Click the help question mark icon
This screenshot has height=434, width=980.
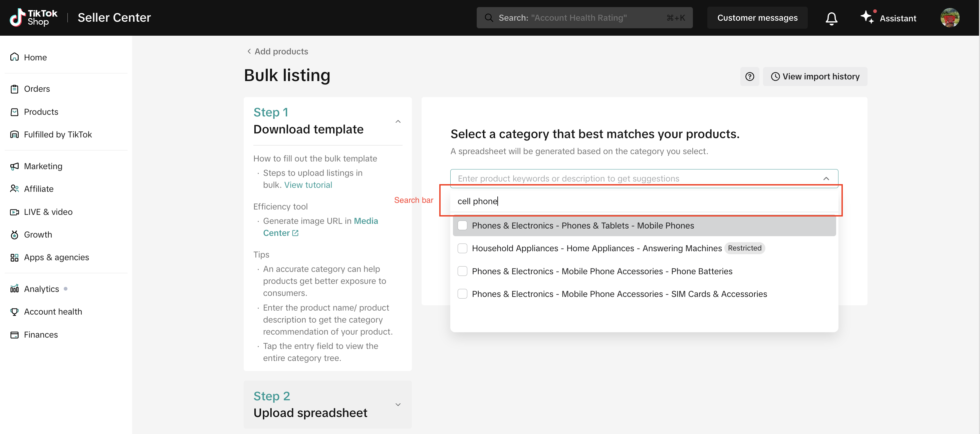(749, 76)
